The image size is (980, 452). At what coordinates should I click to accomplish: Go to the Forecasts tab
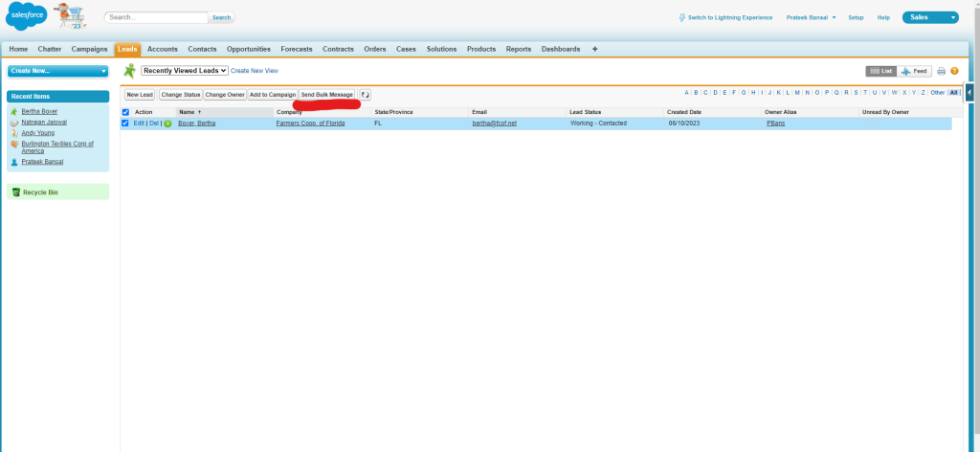[297, 49]
